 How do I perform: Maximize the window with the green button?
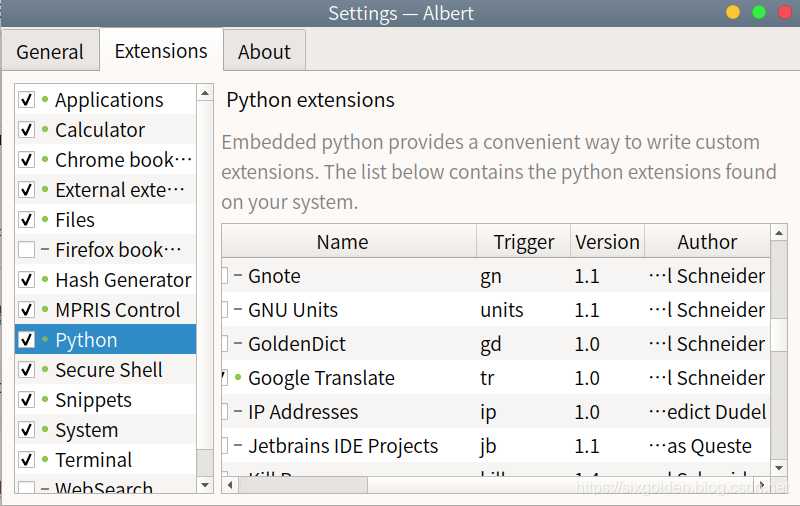coord(759,12)
